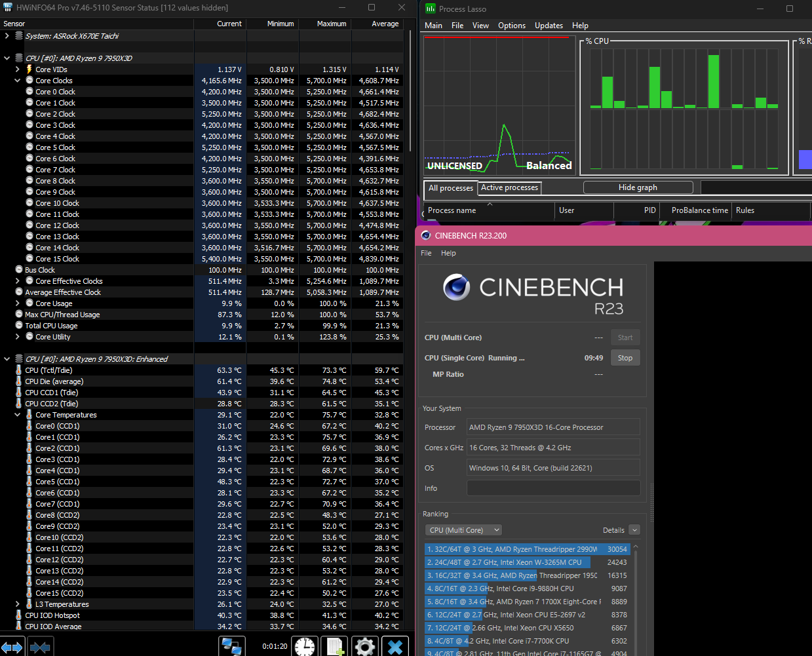Viewport: 812px width, 656px height.
Task: Click the Process Lasso title bar icon
Action: tap(430, 9)
